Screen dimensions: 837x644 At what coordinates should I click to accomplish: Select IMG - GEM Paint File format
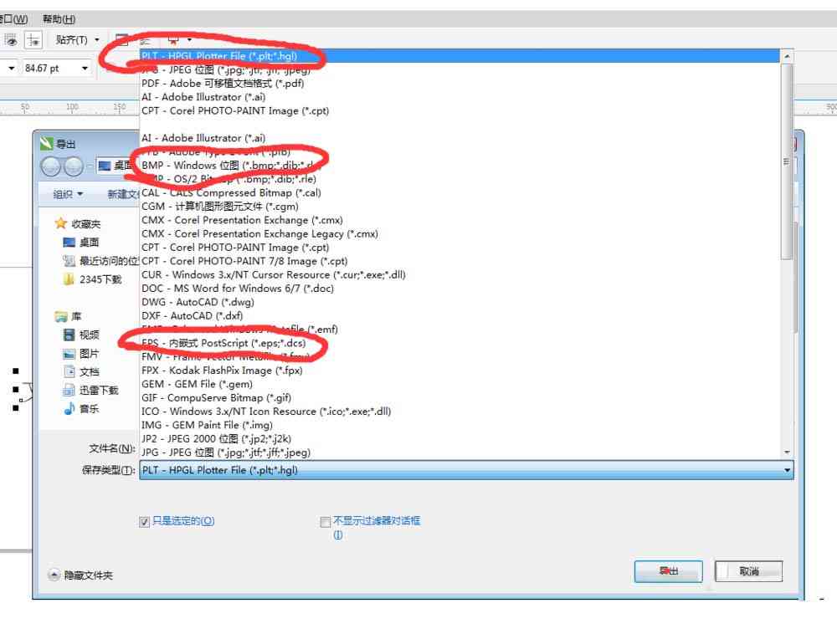click(x=459, y=425)
